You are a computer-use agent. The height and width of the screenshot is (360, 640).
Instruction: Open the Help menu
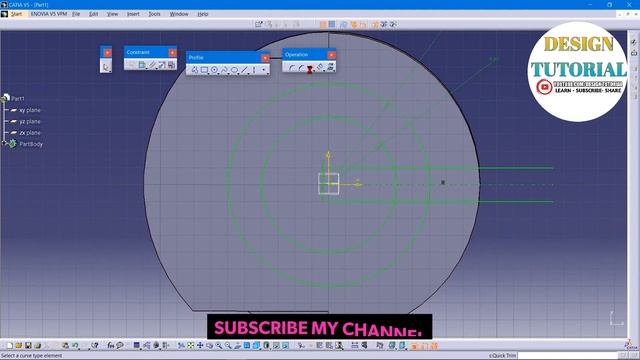203,14
